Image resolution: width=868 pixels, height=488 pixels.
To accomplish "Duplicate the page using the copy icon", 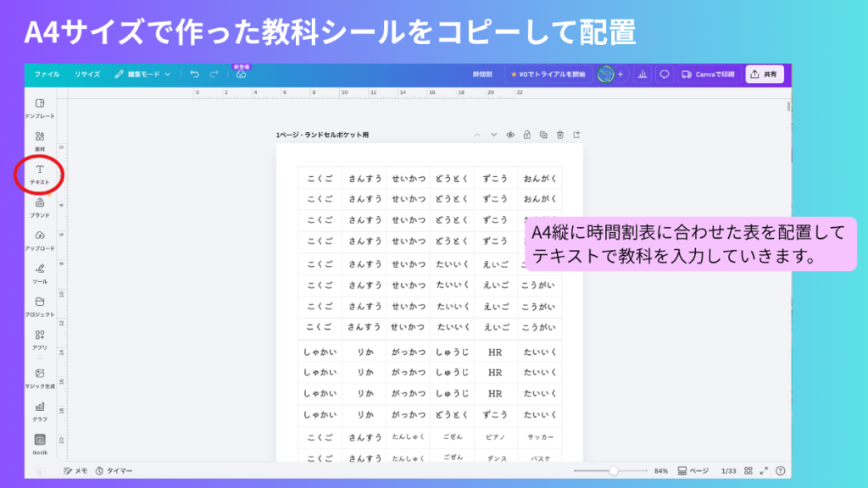I will [x=544, y=135].
